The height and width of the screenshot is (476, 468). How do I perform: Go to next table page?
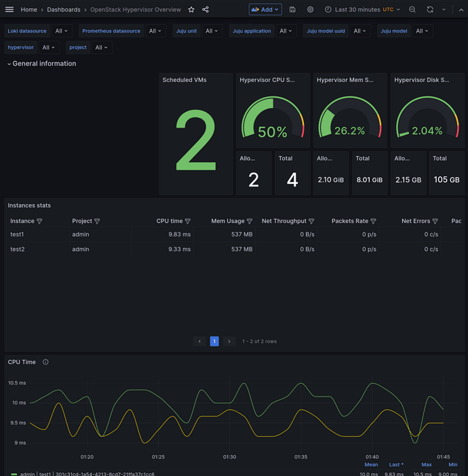click(229, 341)
